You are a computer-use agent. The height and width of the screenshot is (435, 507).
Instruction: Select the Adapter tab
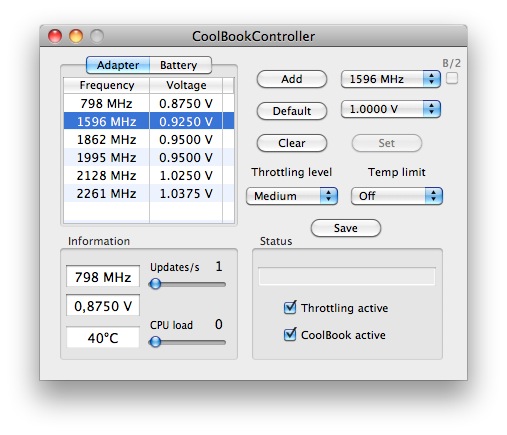(118, 65)
